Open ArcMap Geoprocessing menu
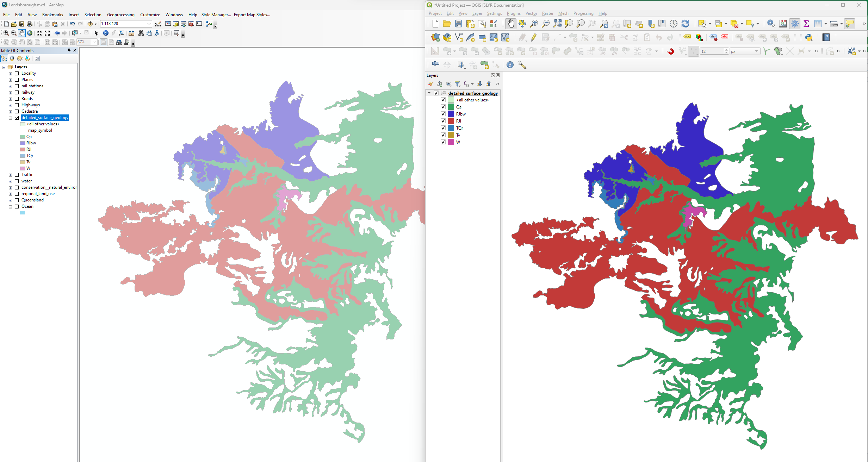 [x=120, y=15]
